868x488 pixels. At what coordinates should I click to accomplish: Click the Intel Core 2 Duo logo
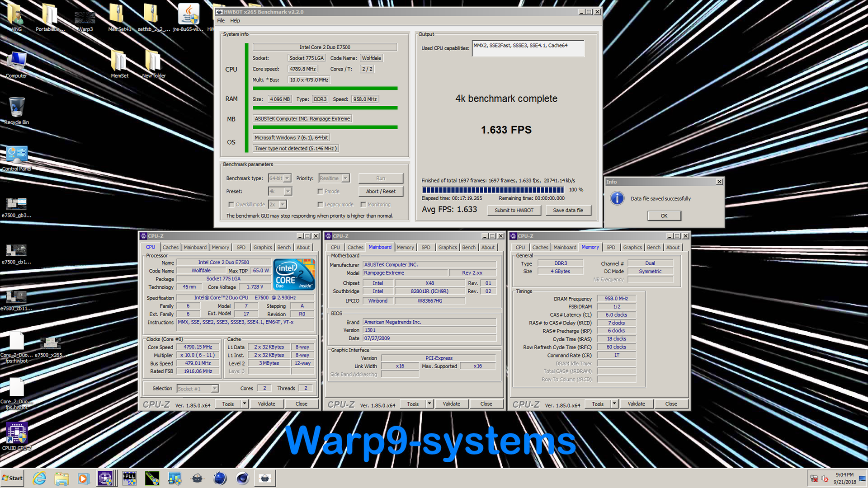[294, 274]
